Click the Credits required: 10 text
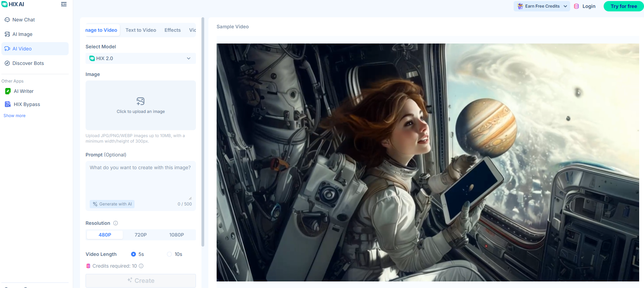 pos(115,266)
